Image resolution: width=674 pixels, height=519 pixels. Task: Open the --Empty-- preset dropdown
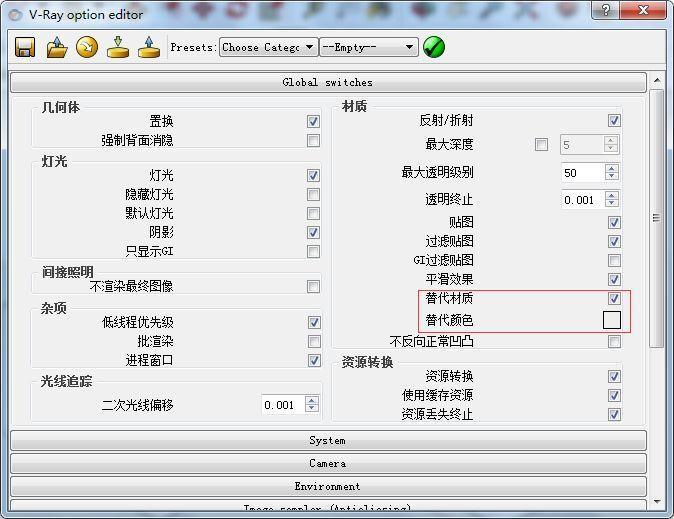(368, 47)
